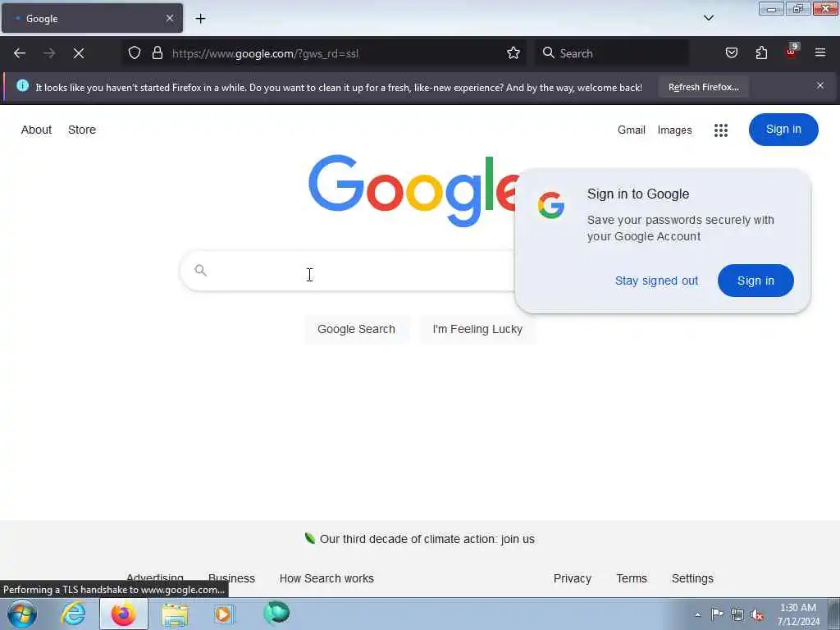
Task: Open uBlock Origin extension badge
Action: click(792, 52)
